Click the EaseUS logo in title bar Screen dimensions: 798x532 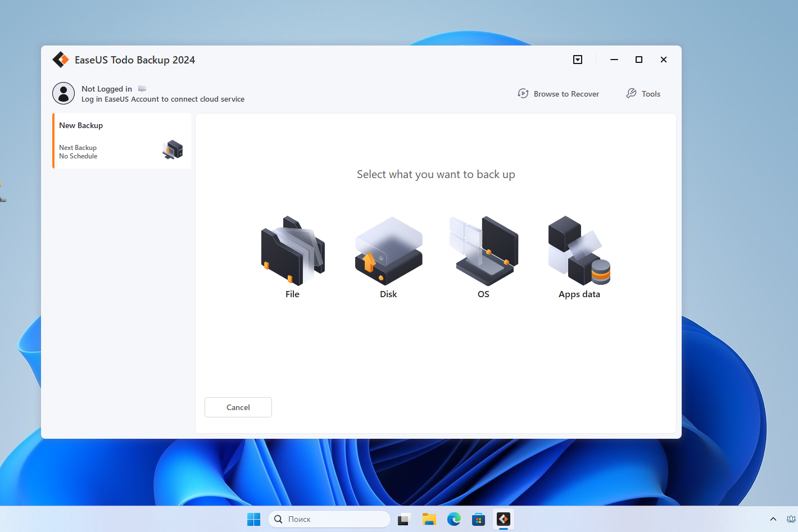tap(61, 60)
